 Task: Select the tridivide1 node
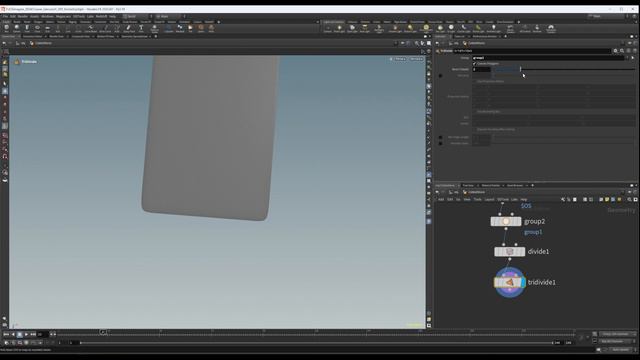coord(509,282)
